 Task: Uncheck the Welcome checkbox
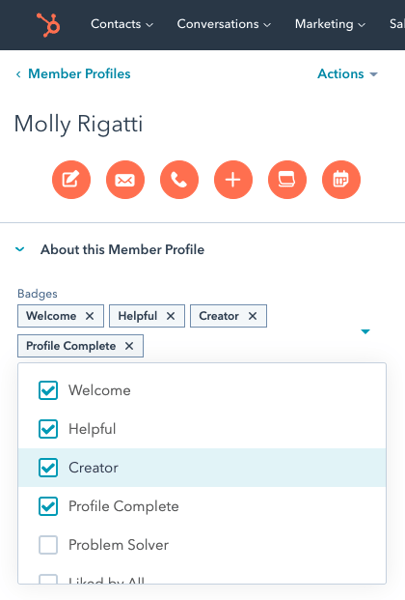click(48, 390)
